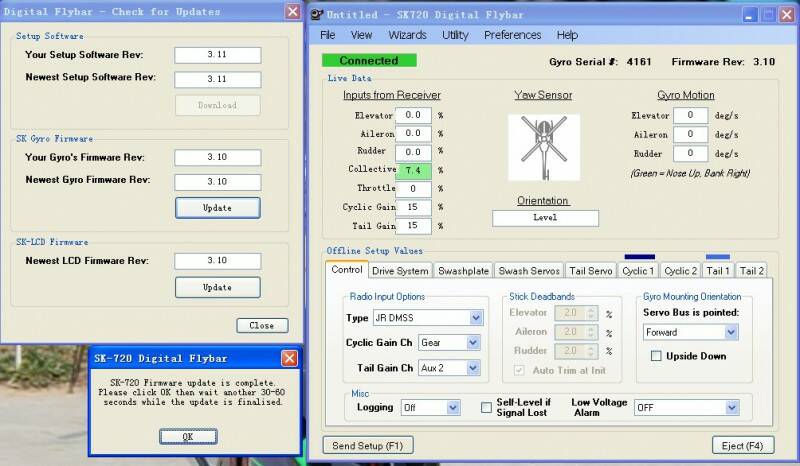Click the Throttle input value field
This screenshot has height=466, width=800.
[x=413, y=189]
